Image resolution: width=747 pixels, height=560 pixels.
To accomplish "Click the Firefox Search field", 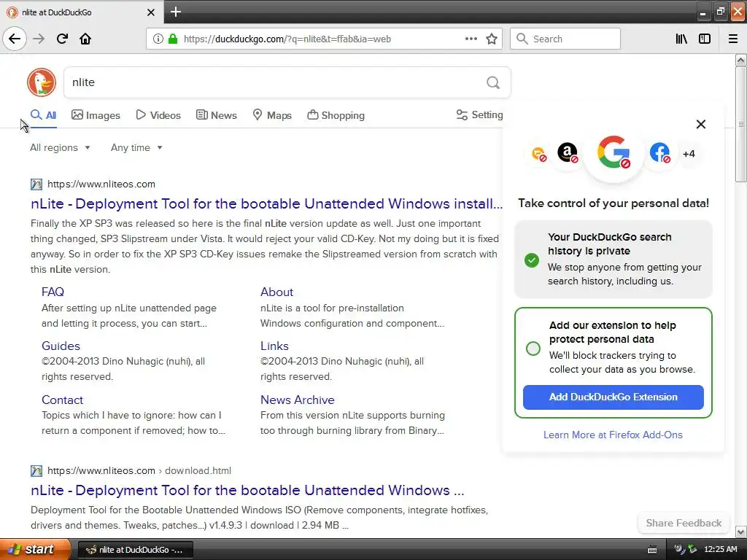I will (565, 39).
